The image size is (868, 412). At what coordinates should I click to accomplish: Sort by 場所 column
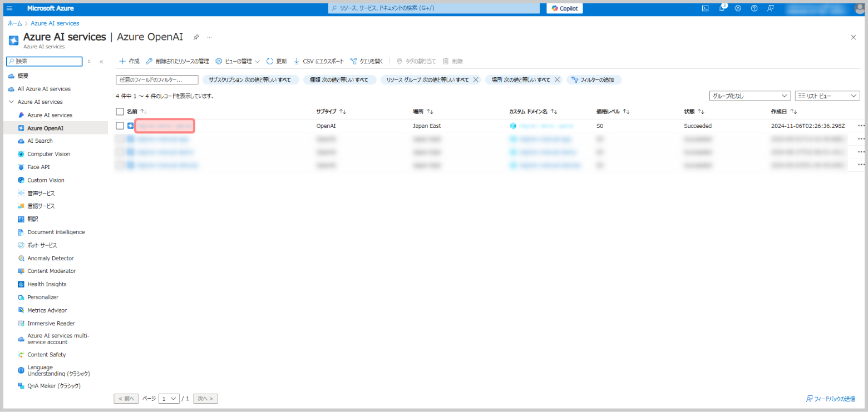(x=423, y=112)
